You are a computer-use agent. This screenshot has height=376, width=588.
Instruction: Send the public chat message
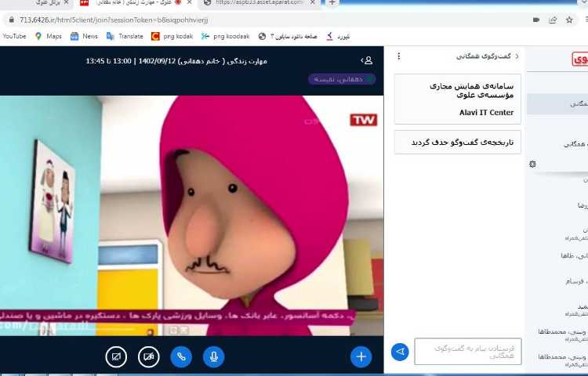click(400, 352)
